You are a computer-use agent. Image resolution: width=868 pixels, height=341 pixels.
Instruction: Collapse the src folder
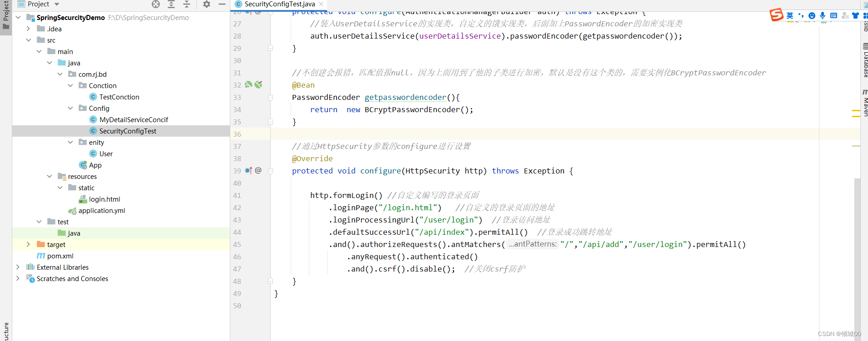(x=28, y=40)
